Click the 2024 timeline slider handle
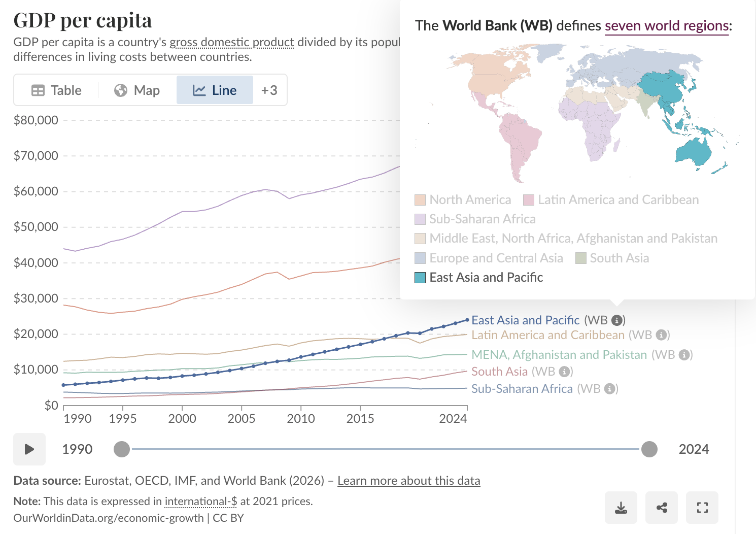 tap(650, 449)
